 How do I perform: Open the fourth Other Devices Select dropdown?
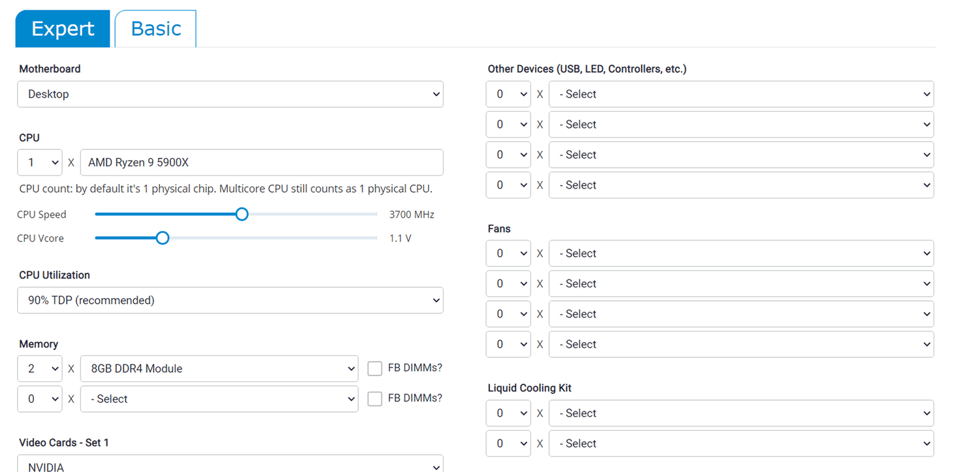point(741,185)
